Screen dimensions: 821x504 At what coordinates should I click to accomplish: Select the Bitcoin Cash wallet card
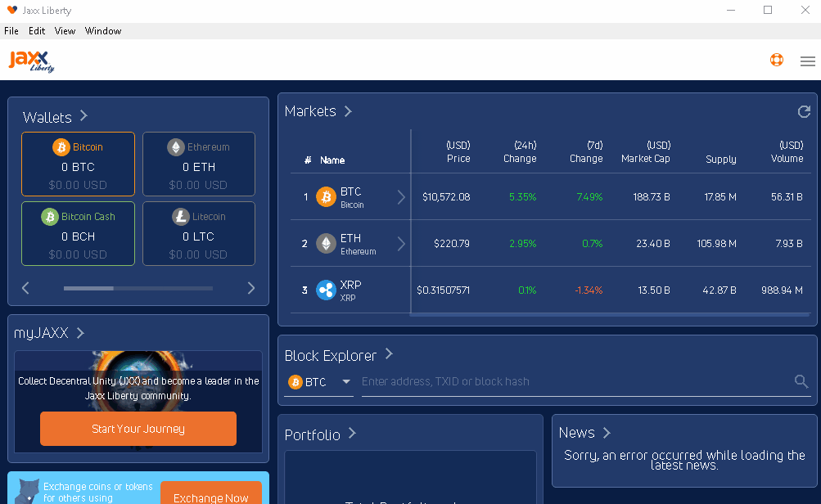click(78, 233)
